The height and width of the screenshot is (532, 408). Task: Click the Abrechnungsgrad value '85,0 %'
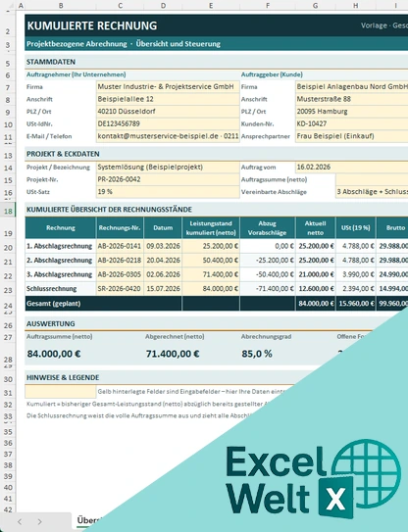257,354
